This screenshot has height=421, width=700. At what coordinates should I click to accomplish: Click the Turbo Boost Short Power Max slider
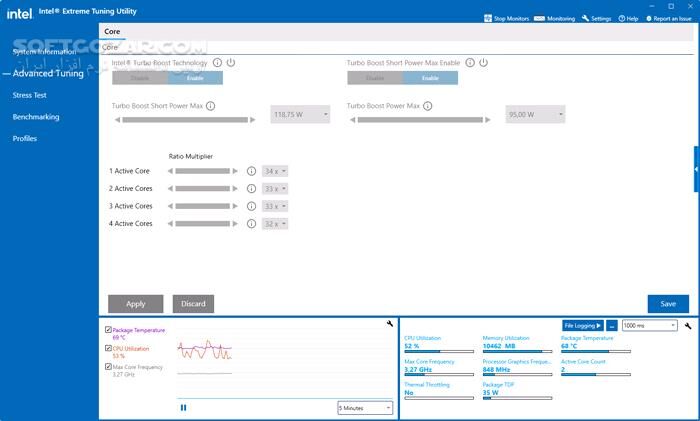(x=184, y=120)
